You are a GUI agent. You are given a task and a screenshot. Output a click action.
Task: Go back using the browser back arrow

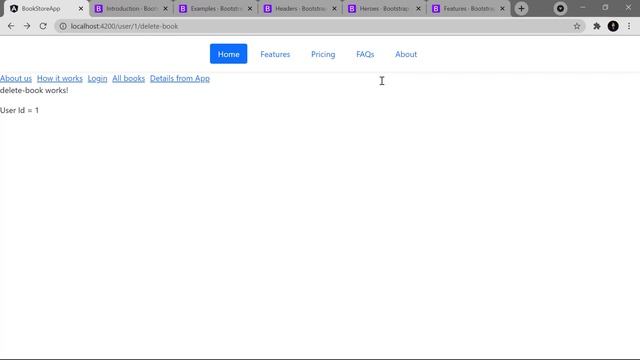pos(11,26)
